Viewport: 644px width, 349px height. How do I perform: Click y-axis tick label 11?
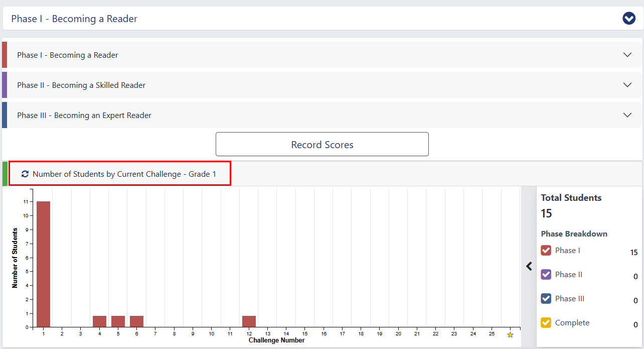tap(25, 202)
